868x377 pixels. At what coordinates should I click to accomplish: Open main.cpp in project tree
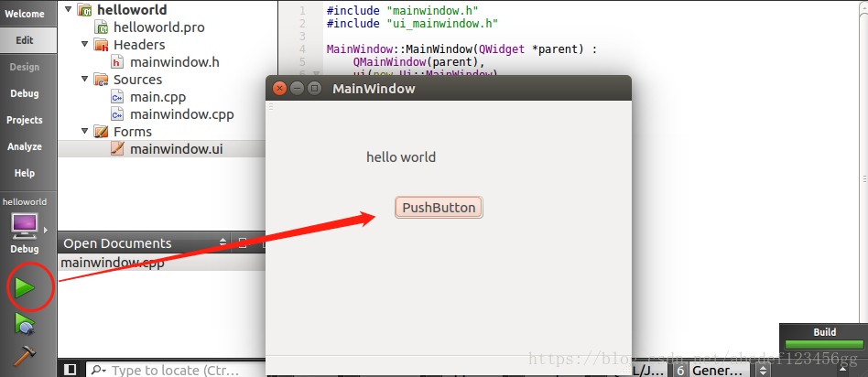point(157,97)
